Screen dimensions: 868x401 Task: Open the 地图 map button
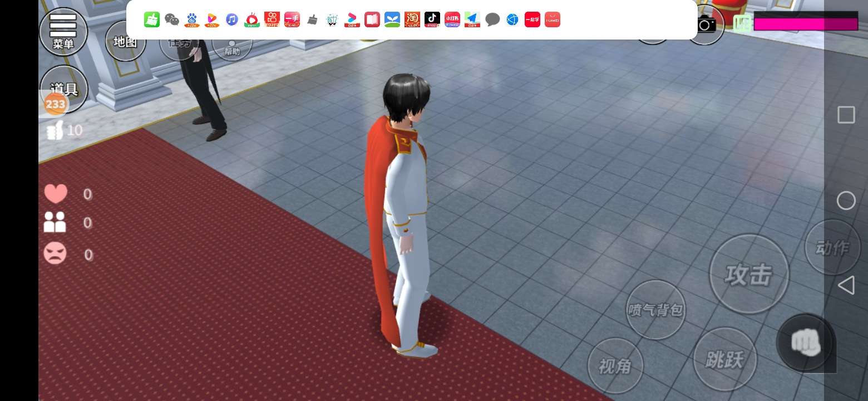(x=125, y=41)
